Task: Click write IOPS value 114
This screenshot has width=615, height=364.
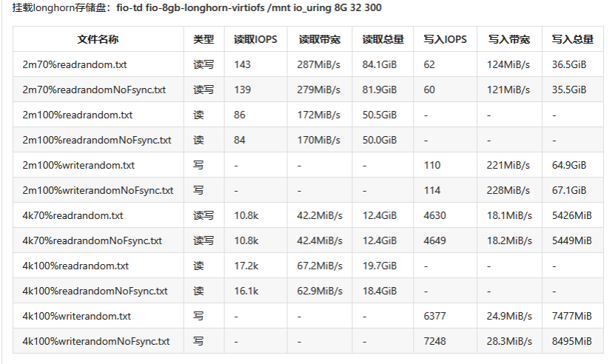Action: [432, 190]
